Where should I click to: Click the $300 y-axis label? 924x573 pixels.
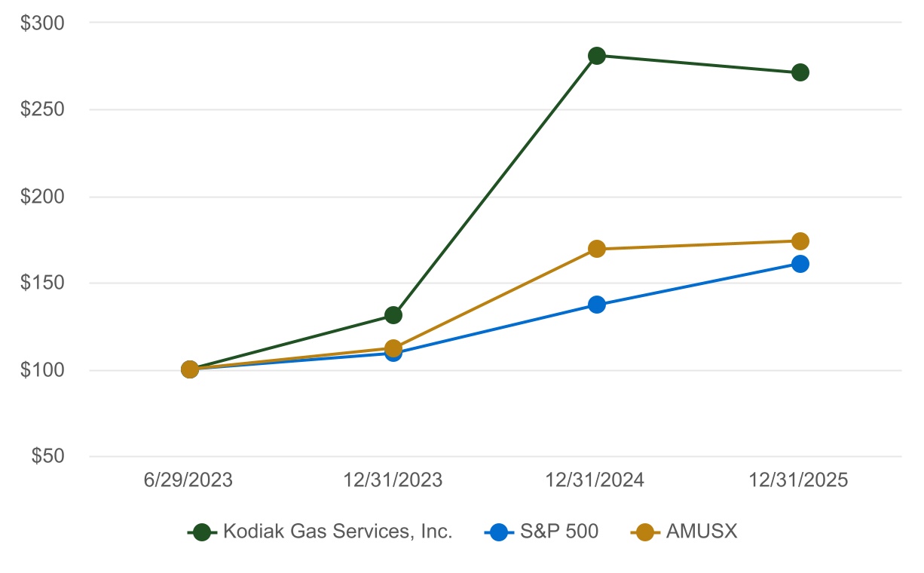[44, 23]
